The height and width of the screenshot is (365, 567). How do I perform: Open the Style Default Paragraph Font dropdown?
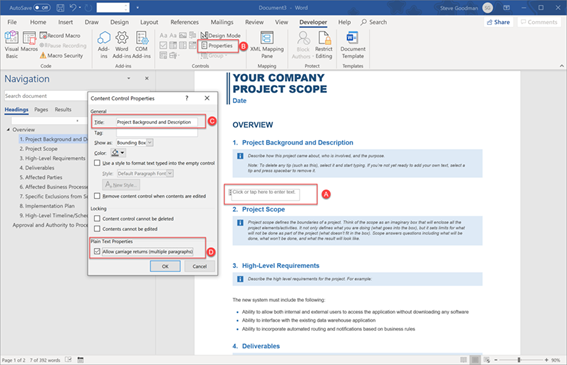[x=170, y=173]
